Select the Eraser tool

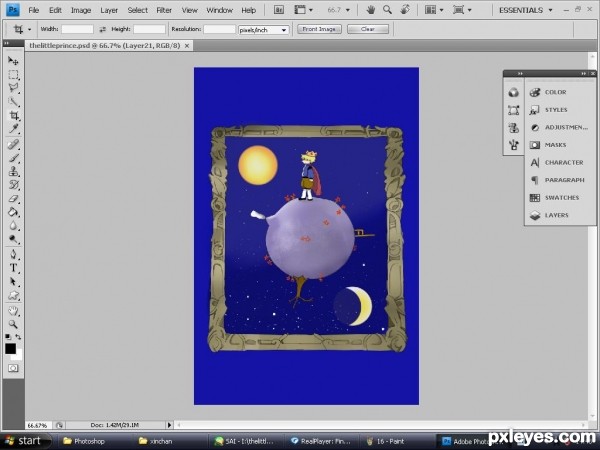coord(13,199)
